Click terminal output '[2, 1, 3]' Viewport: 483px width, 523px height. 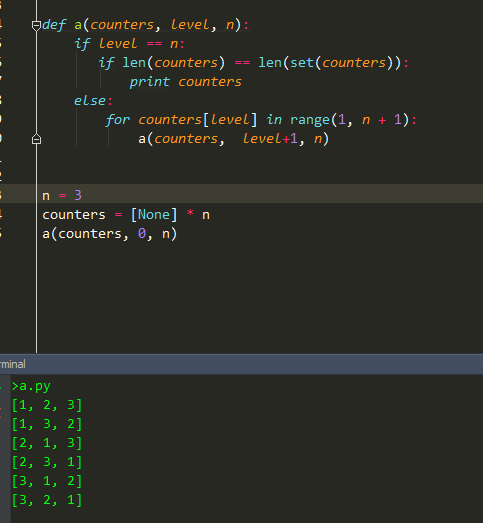click(47, 443)
